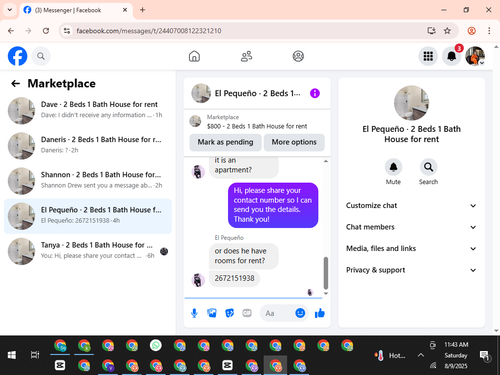Click the install app icon in address bar
This screenshot has width=500, height=375.
point(431,31)
